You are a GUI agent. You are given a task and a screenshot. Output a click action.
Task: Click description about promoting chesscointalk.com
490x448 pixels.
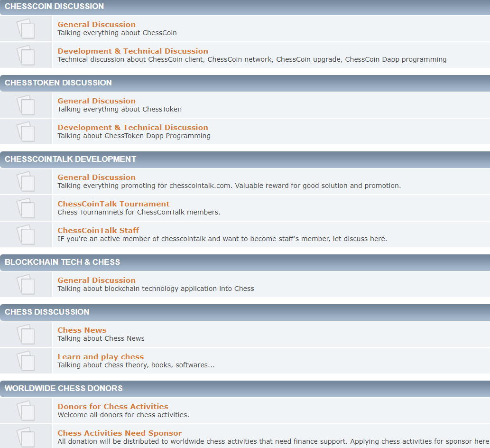pyautogui.click(x=229, y=186)
